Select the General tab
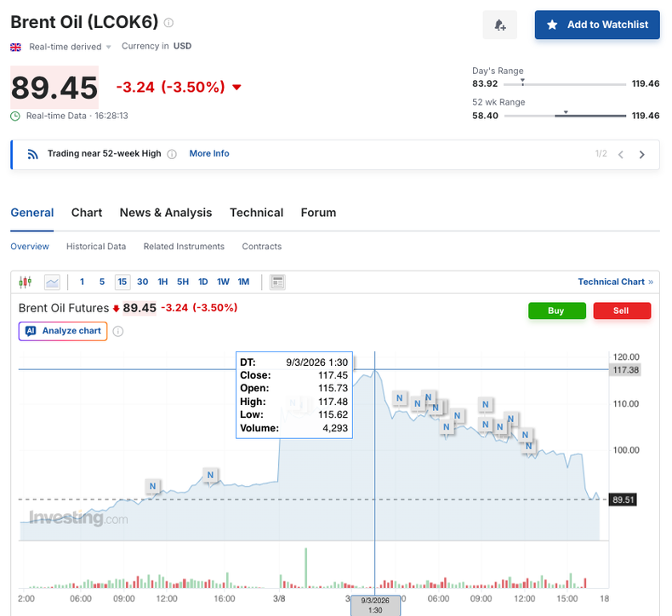The width and height of the screenshot is (672, 616). 32,213
